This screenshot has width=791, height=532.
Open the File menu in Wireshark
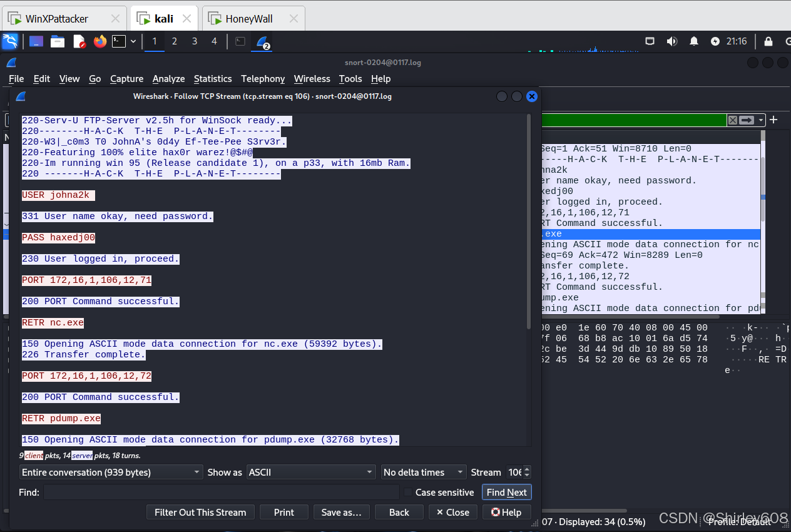16,78
